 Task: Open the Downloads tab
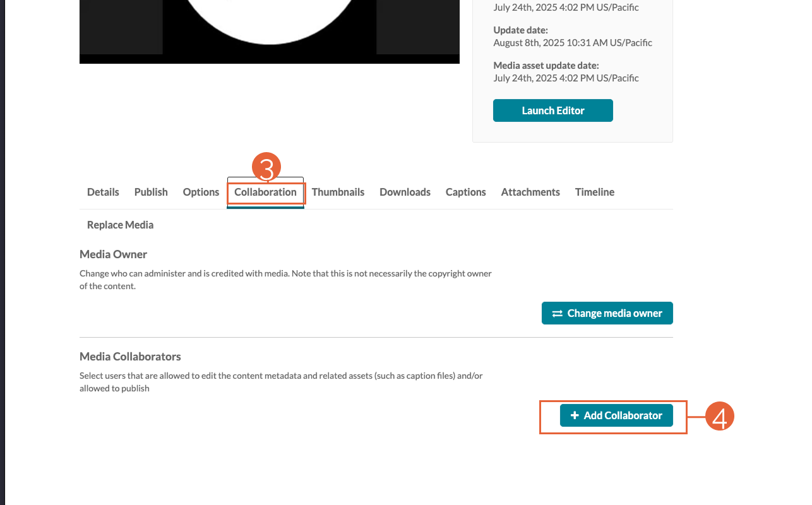405,192
